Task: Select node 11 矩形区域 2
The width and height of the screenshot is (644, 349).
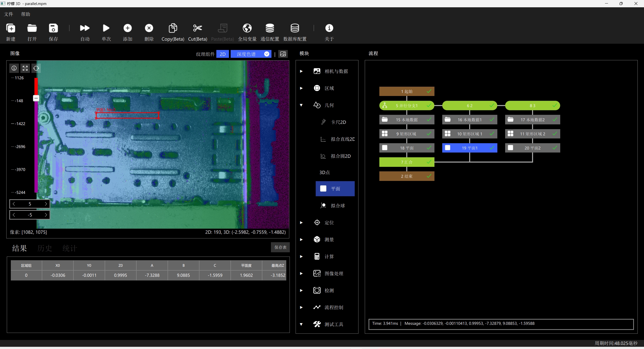Action: [533, 134]
